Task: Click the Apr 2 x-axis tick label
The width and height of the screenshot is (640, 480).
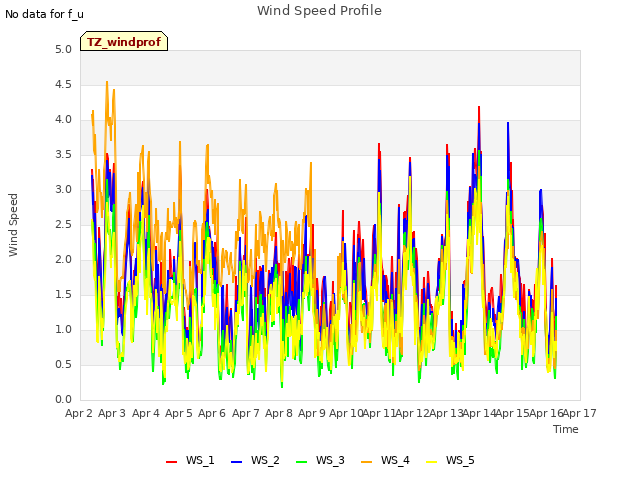Action: click(x=79, y=413)
